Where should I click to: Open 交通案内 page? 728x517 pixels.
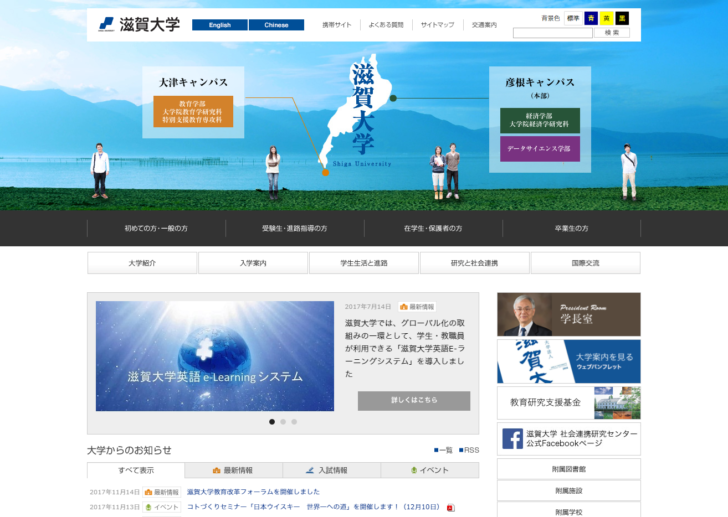[x=484, y=25]
